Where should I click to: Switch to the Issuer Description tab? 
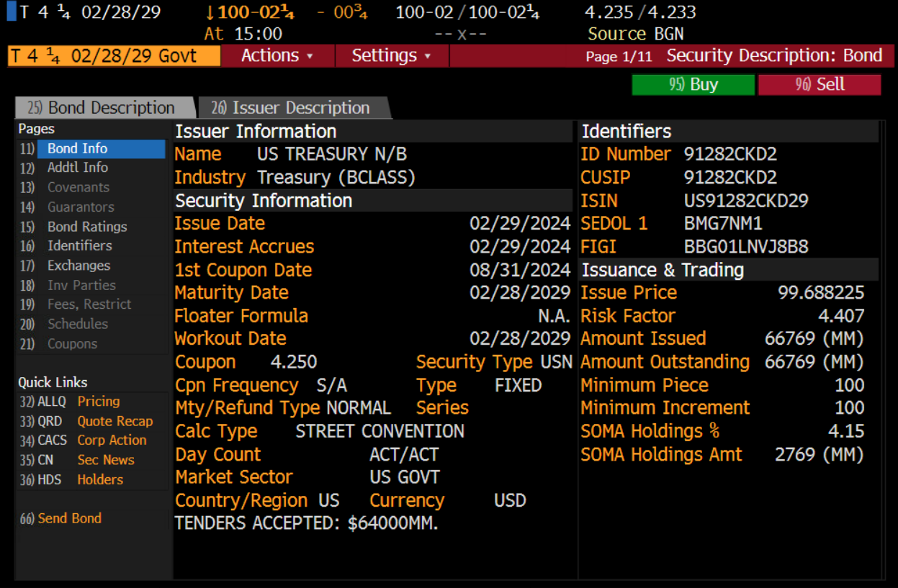[x=292, y=108]
